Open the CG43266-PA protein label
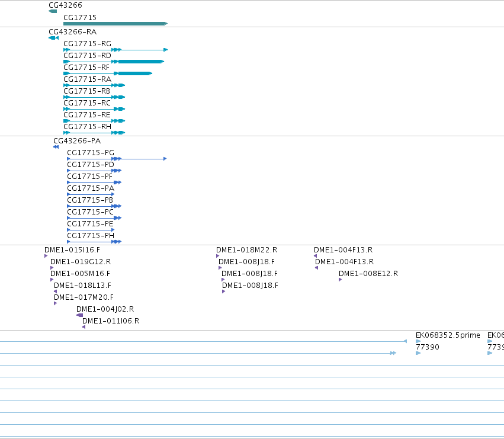The height and width of the screenshot is (439, 504). 77,141
